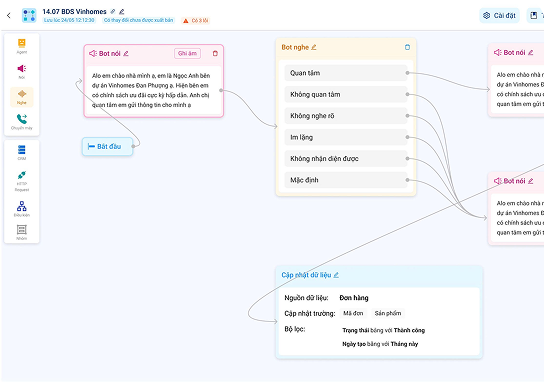Click the Không nhận diện được connector dot
544x385 pixels.
click(x=407, y=159)
